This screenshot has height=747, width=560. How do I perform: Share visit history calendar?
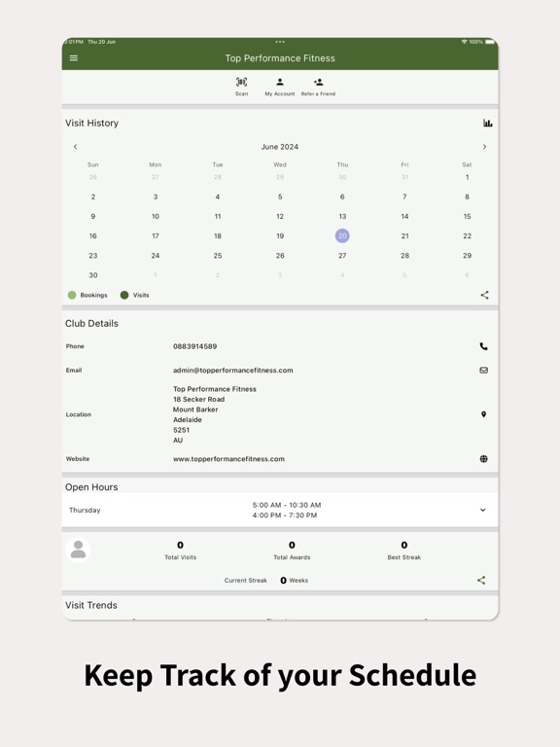pyautogui.click(x=484, y=295)
